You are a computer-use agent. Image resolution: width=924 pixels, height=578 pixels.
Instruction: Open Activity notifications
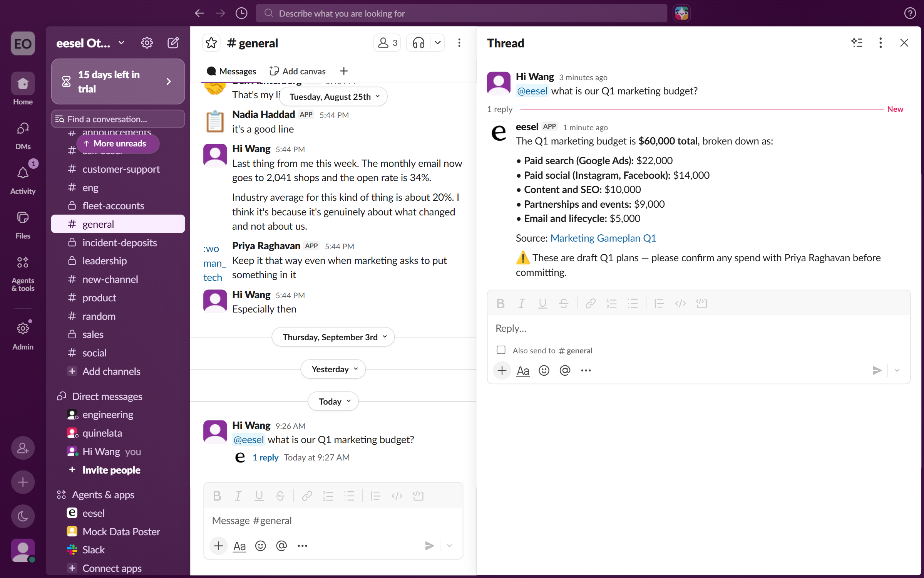(x=23, y=180)
